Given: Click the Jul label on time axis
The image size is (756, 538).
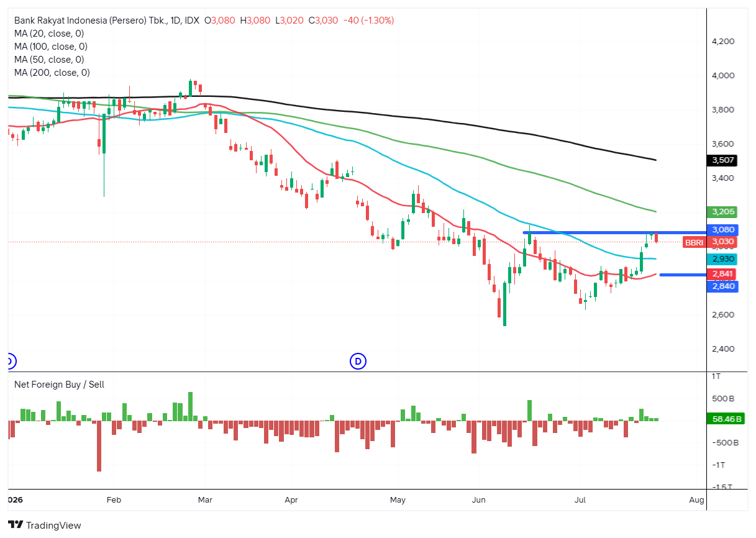Looking at the screenshot, I should pyautogui.click(x=580, y=499).
